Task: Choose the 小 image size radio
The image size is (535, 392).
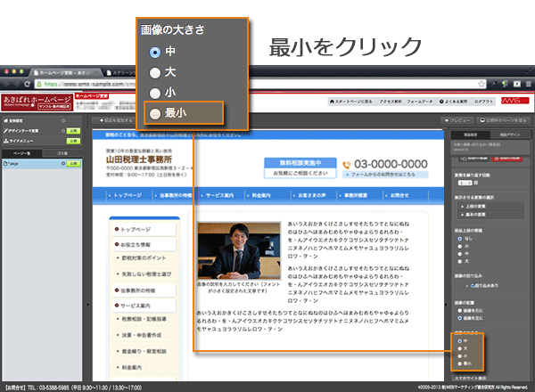Action: (157, 93)
